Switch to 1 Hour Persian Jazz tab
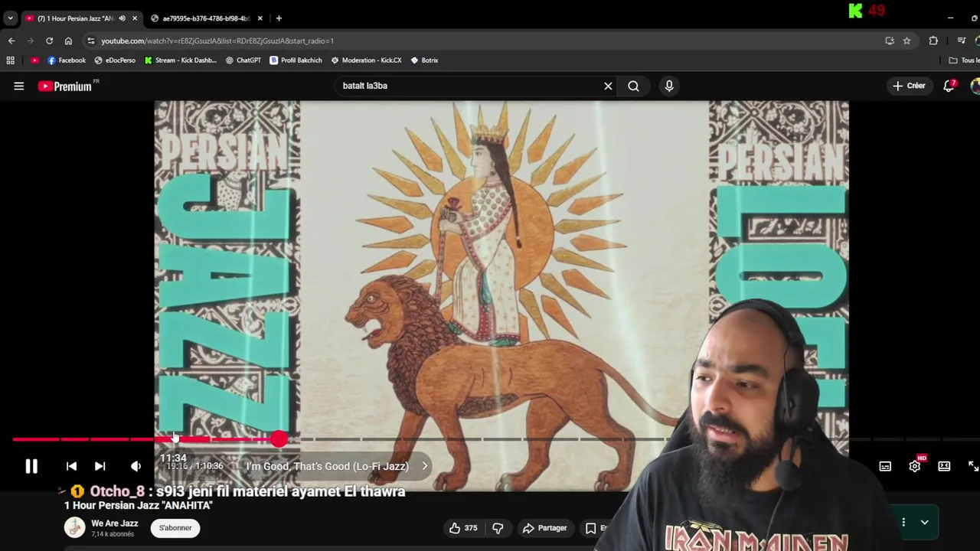The height and width of the screenshot is (551, 980). (x=73, y=18)
